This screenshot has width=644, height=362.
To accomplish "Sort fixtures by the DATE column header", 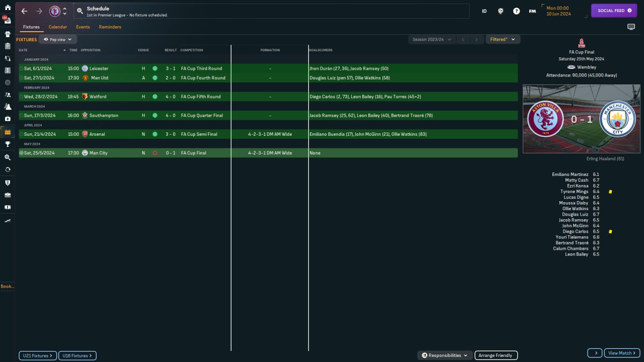I will click(23, 50).
